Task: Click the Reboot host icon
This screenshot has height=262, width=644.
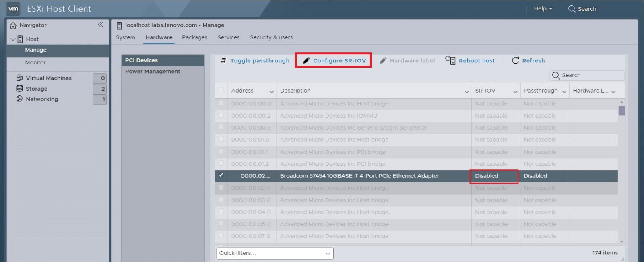Action: [x=450, y=60]
